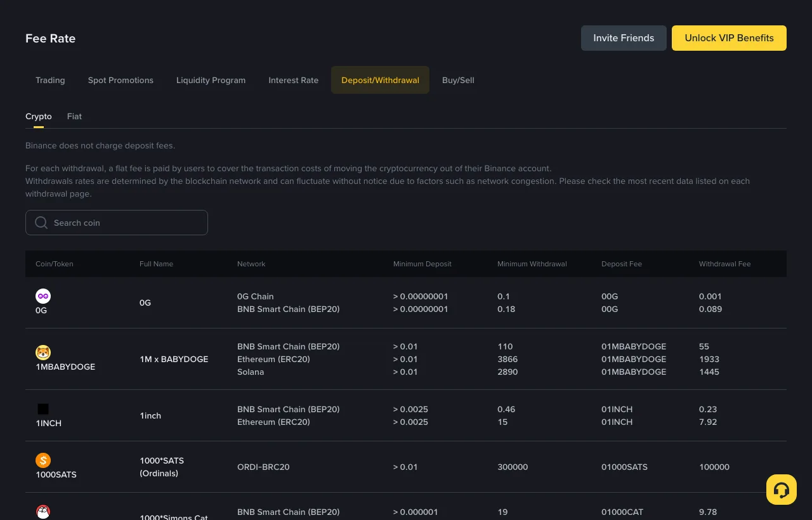Screen dimensions: 812x520
Task: Click the Minimum Withdrawal column header
Action: [532, 264]
